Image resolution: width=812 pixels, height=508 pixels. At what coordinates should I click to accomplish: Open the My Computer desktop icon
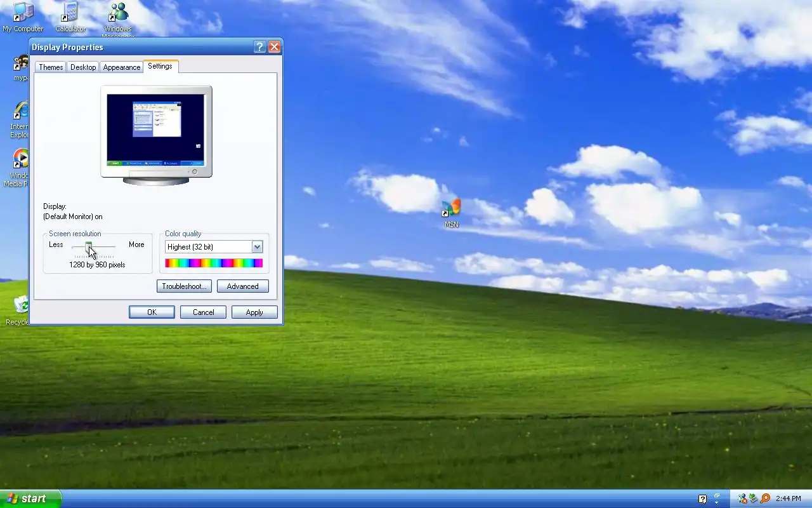(23, 17)
